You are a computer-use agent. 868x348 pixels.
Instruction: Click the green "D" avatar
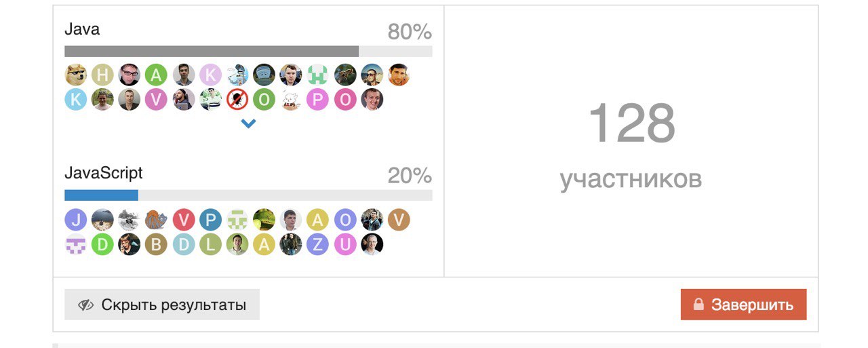pos(102,244)
